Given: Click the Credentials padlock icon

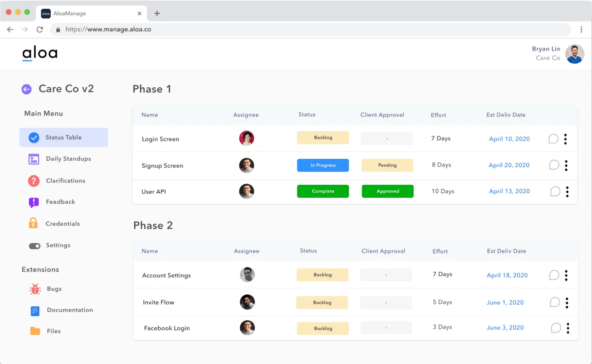Looking at the screenshot, I should [33, 223].
